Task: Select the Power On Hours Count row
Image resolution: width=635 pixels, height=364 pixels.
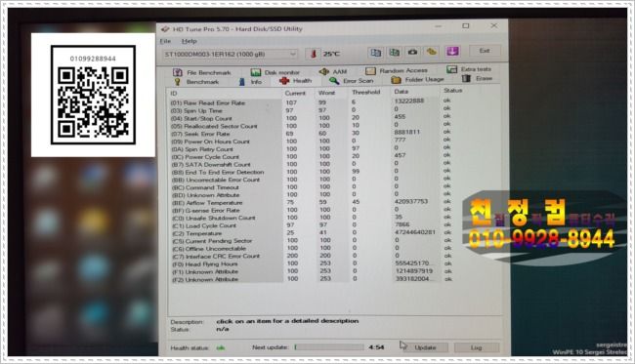Action: pos(311,141)
